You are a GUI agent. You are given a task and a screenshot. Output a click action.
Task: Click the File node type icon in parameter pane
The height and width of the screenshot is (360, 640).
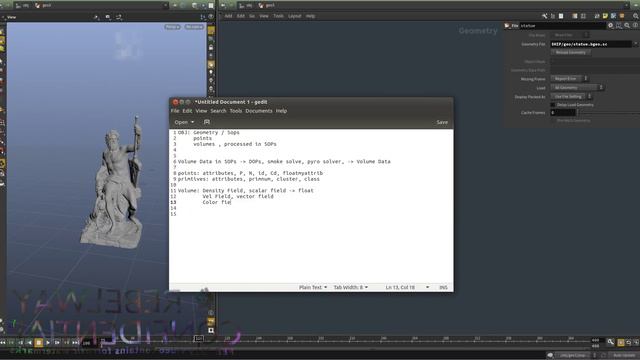(507, 26)
